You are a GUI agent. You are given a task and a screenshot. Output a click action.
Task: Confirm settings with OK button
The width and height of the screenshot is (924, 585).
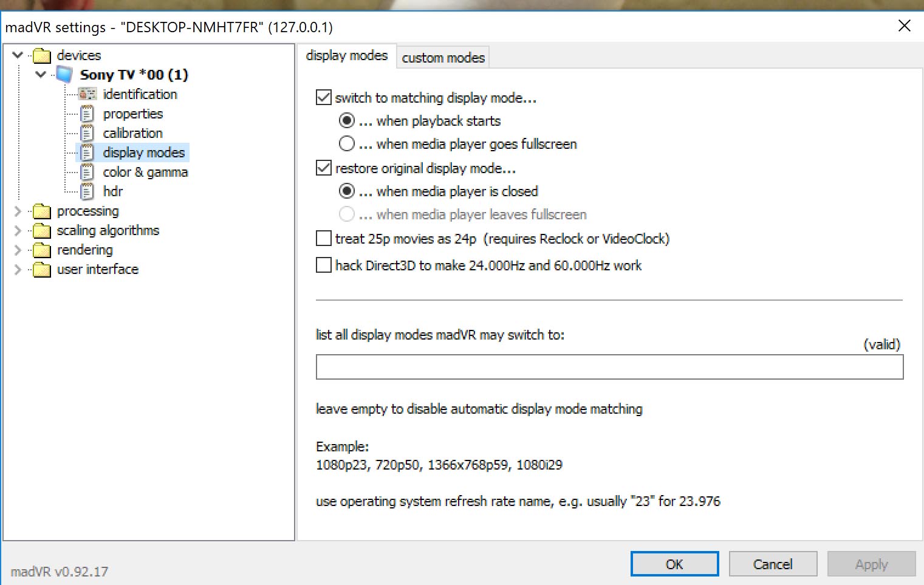(674, 564)
